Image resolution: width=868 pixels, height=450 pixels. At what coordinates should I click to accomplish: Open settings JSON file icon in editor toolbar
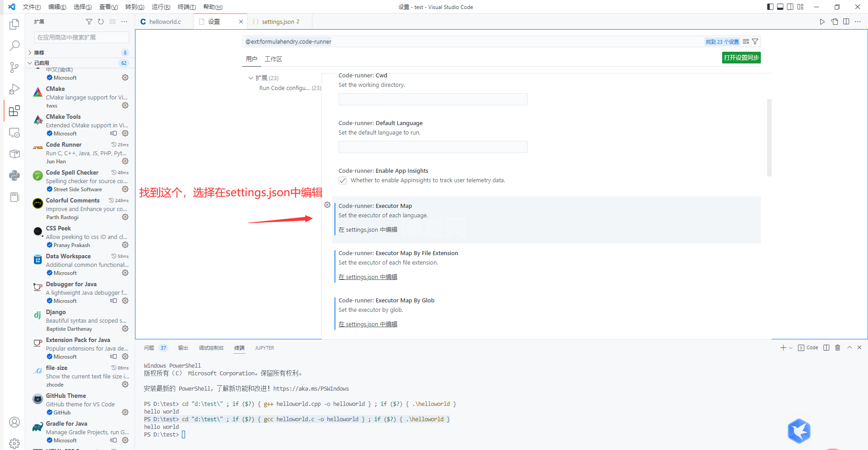click(x=835, y=22)
